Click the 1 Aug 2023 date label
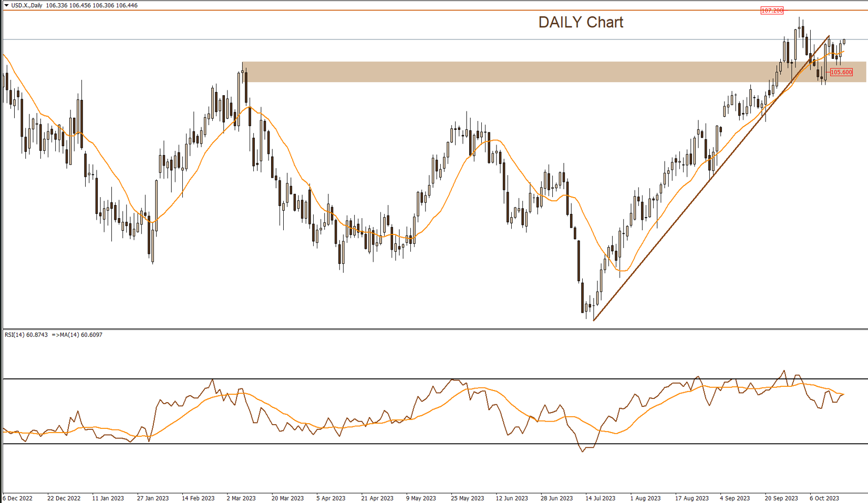868x503 pixels. tap(646, 498)
